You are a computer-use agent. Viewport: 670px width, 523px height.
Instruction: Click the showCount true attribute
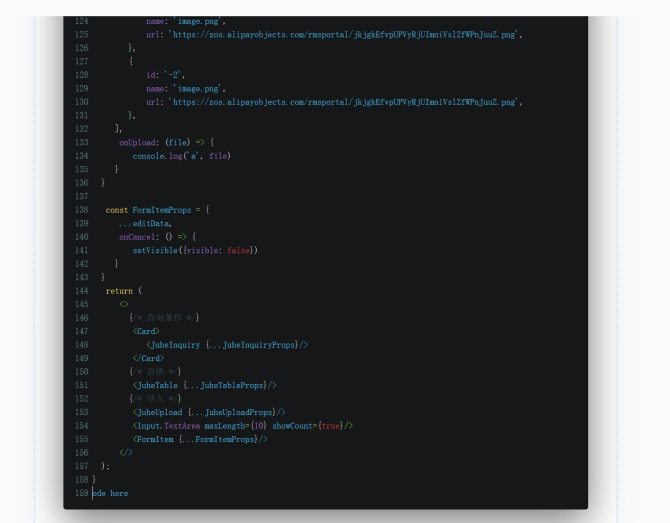[310, 426]
